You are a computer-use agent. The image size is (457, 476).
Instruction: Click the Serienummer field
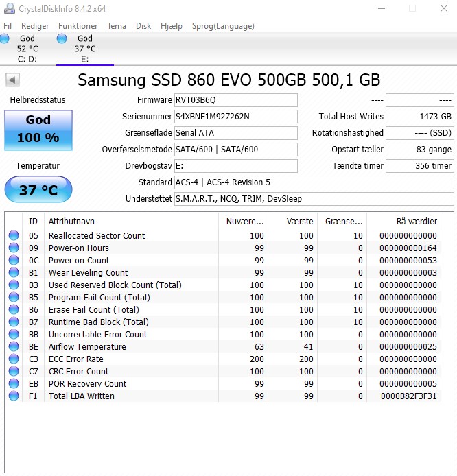235,117
